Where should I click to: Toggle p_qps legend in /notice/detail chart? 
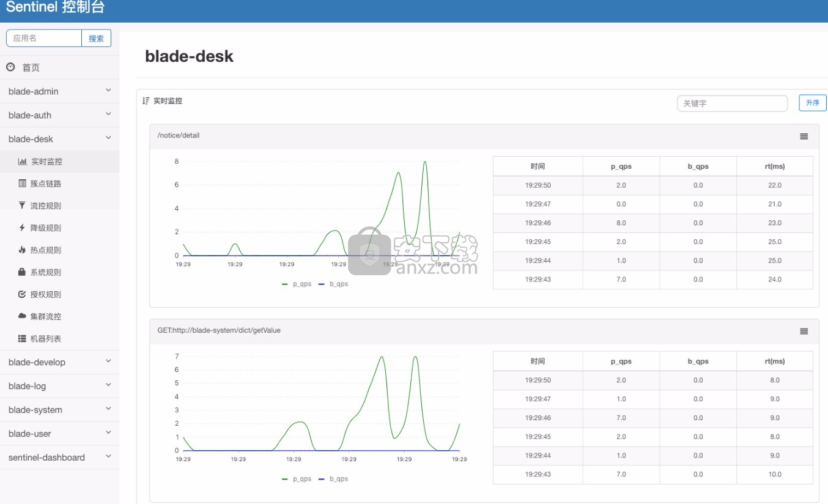297,284
